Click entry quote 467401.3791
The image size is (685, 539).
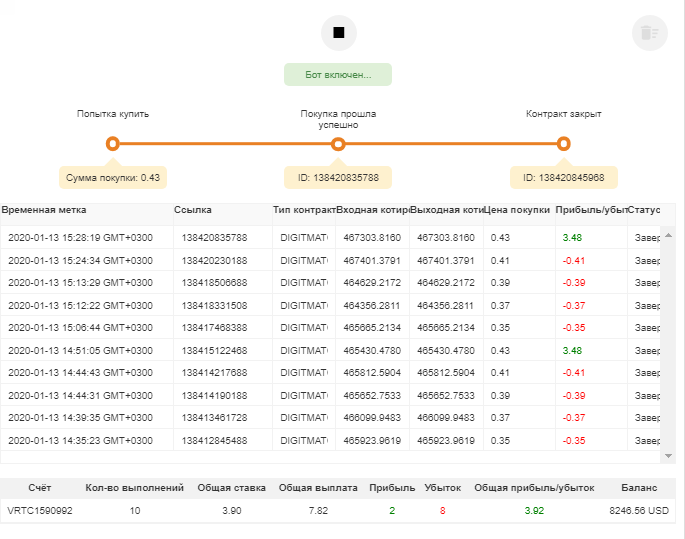click(x=372, y=260)
